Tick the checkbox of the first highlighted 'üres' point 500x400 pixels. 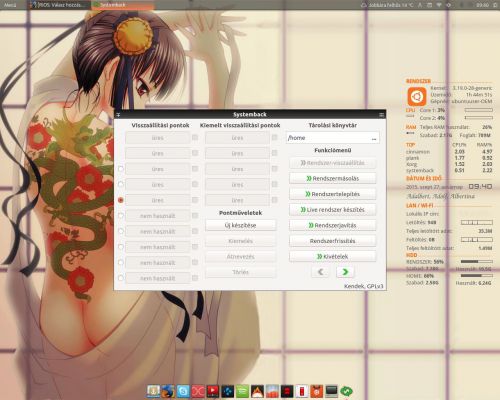pos(275,137)
